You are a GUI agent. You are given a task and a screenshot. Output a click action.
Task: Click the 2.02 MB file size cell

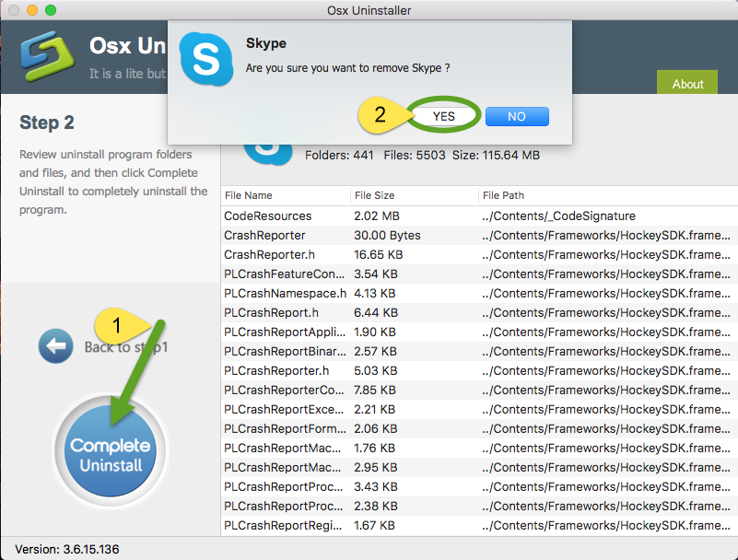377,216
